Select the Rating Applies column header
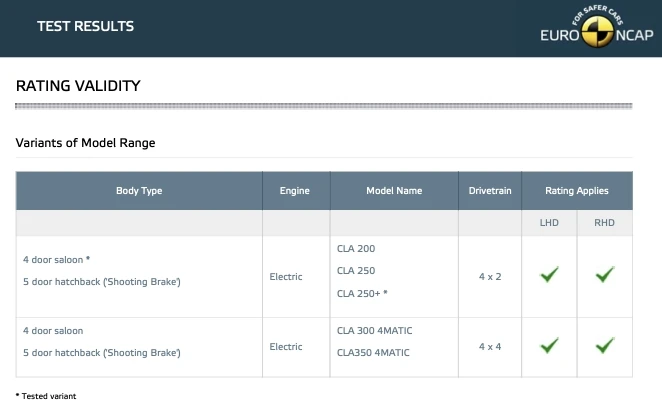 coord(576,191)
